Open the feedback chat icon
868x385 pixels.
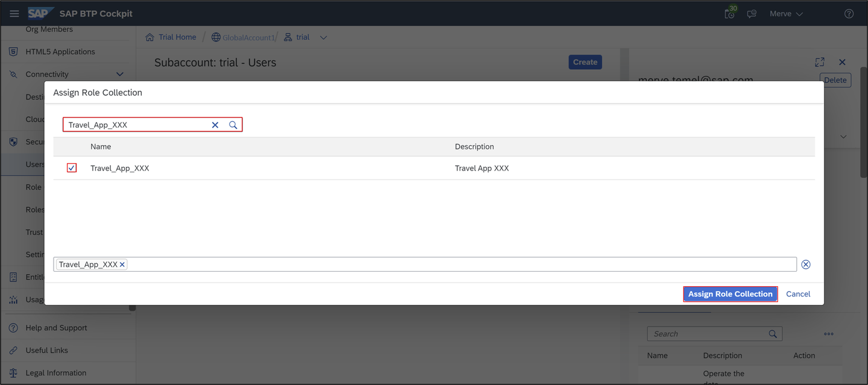[752, 14]
